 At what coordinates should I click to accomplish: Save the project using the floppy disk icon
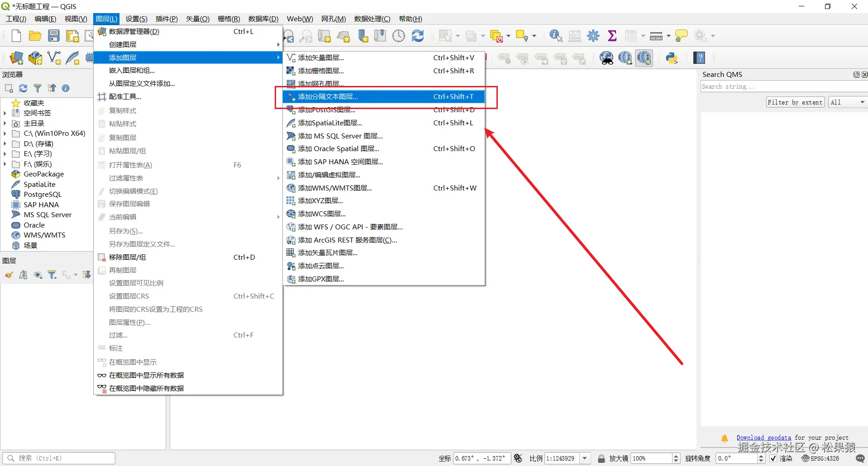click(54, 36)
